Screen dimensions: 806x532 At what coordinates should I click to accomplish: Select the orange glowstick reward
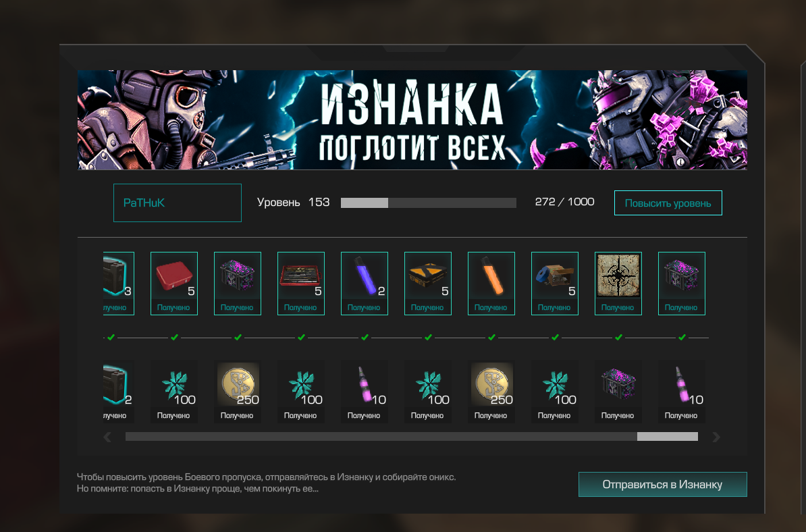coord(491,284)
